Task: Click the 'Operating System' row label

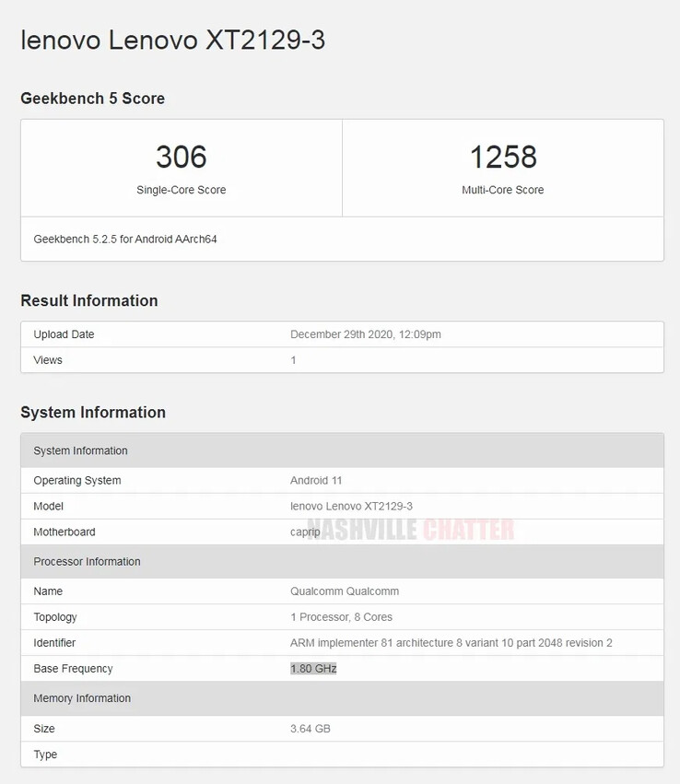Action: [x=77, y=481]
